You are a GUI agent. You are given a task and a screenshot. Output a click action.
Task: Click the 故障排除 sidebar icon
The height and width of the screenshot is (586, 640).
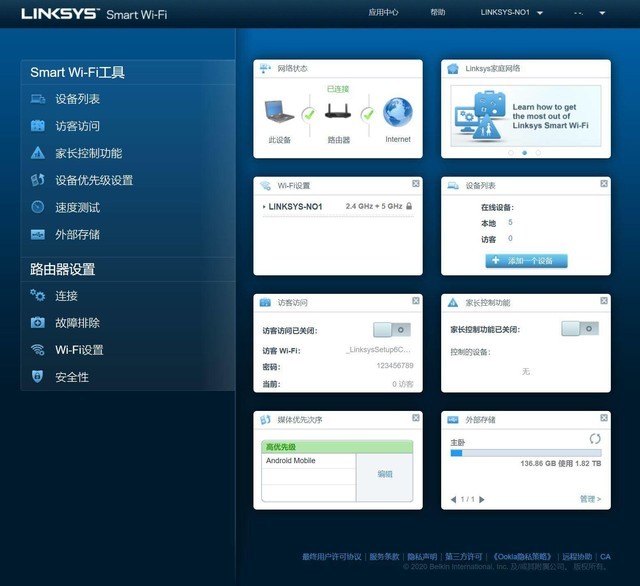(x=38, y=323)
